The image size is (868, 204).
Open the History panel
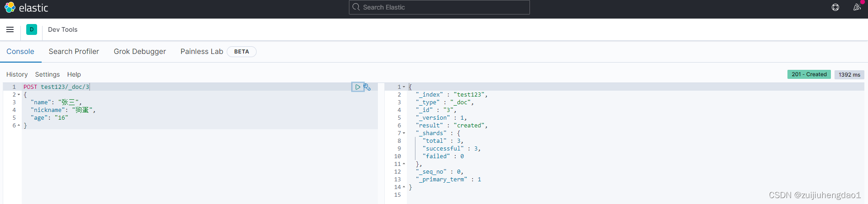tap(17, 74)
